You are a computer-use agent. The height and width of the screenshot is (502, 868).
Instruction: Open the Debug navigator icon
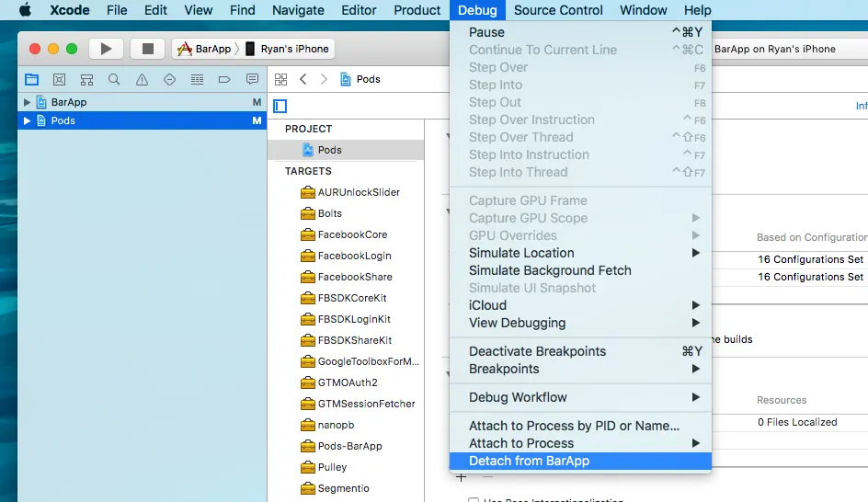(x=197, y=79)
